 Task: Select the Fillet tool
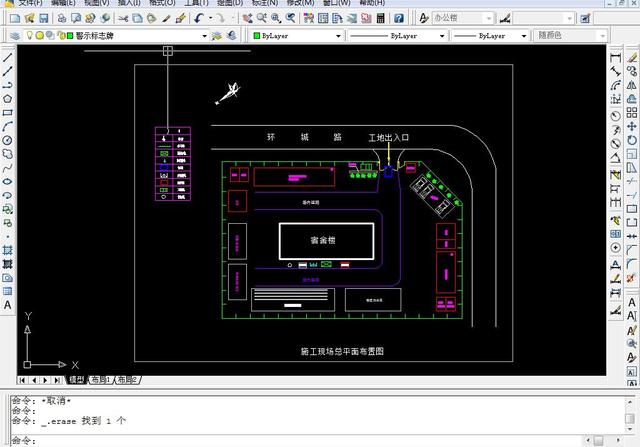click(x=632, y=264)
